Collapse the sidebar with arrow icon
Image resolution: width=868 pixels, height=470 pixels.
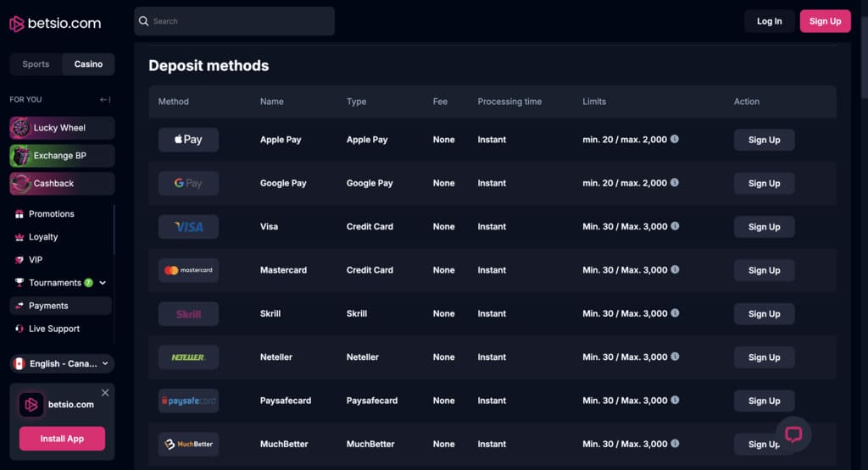(x=104, y=100)
